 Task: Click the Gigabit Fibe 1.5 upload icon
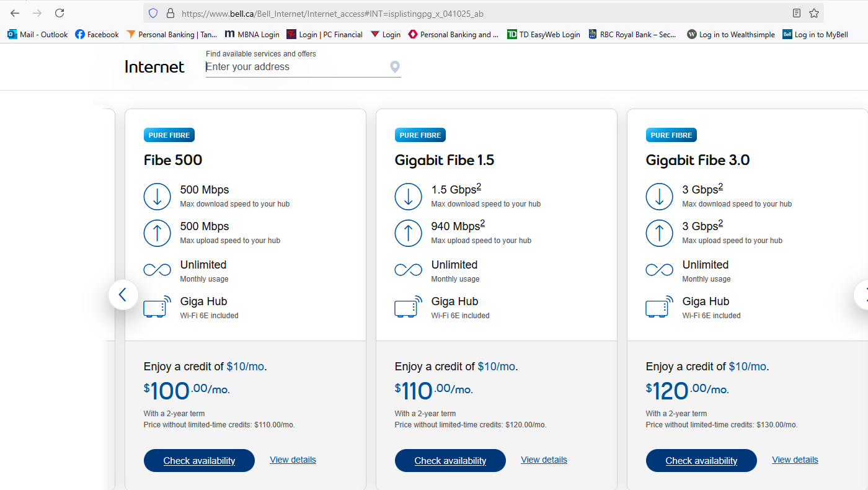408,233
